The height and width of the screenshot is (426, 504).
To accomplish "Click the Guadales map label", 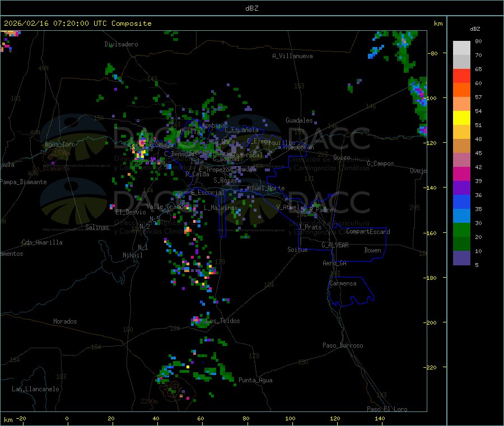I will click(299, 120).
